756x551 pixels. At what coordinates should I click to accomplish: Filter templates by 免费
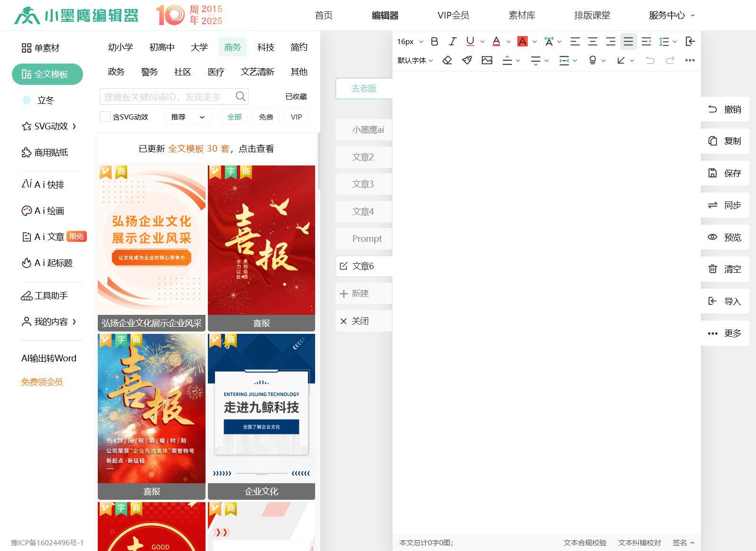pos(266,117)
